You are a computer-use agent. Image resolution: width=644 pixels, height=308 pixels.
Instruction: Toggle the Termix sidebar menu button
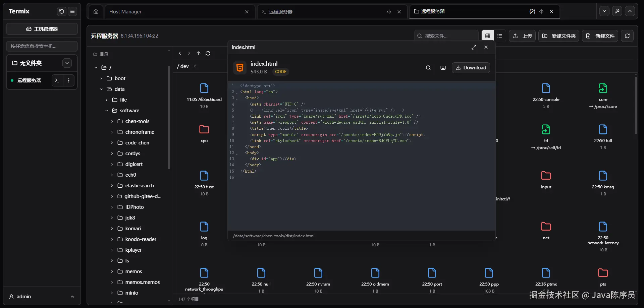pos(72,11)
